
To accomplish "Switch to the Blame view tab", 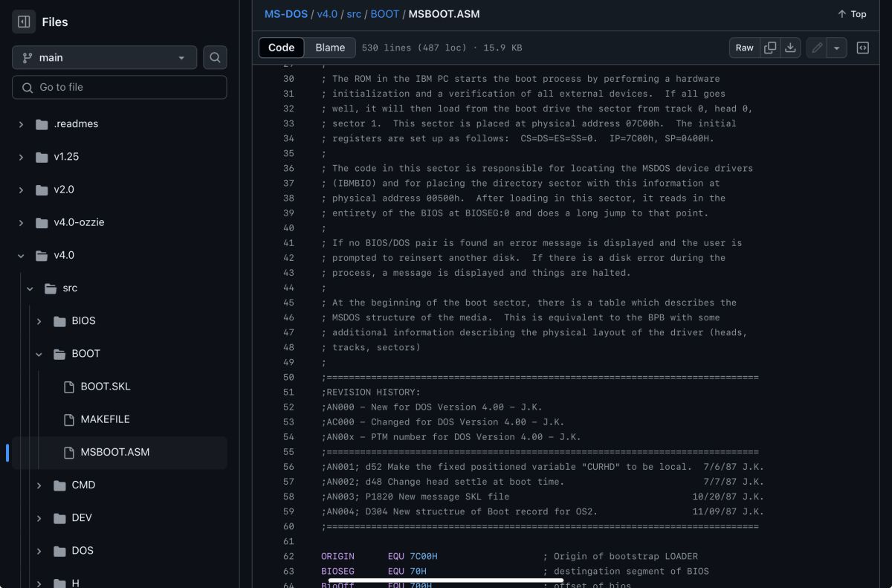I will [x=330, y=48].
